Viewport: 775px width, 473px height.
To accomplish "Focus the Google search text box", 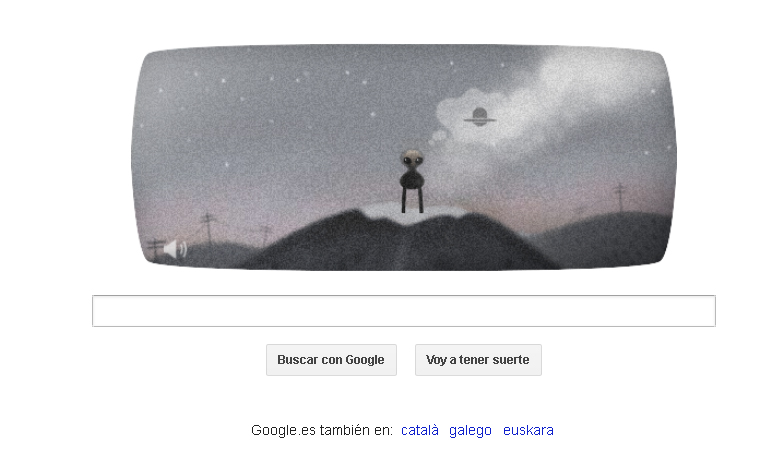I will click(404, 311).
